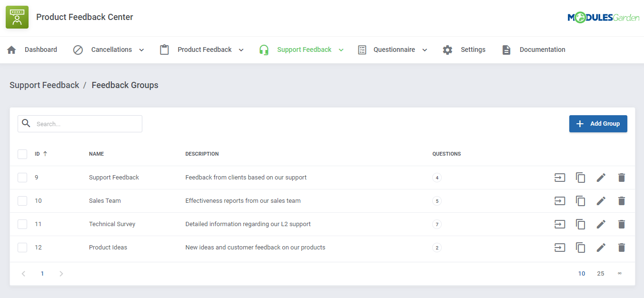Delete the Product Ideas group

point(622,247)
